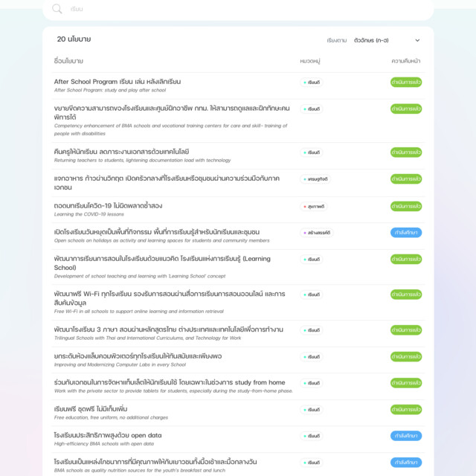Image resolution: width=476 pixels, height=476 pixels.
Task: Click the สุขภาพดี category tag
Action: [312, 206]
